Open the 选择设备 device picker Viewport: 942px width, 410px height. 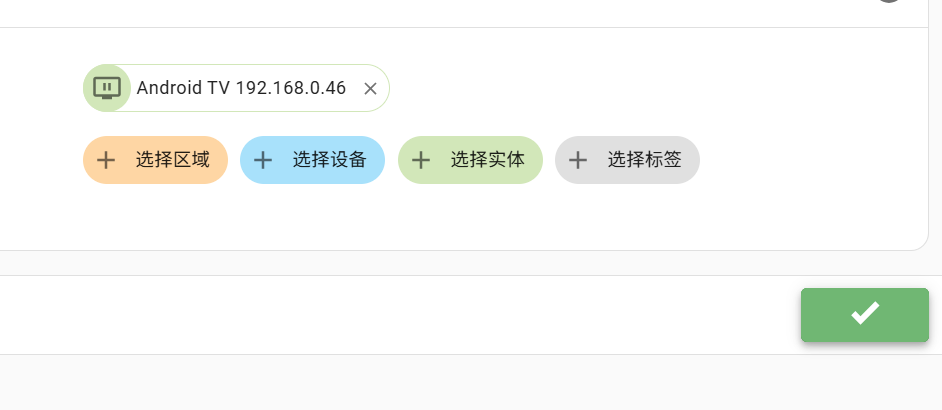312,160
